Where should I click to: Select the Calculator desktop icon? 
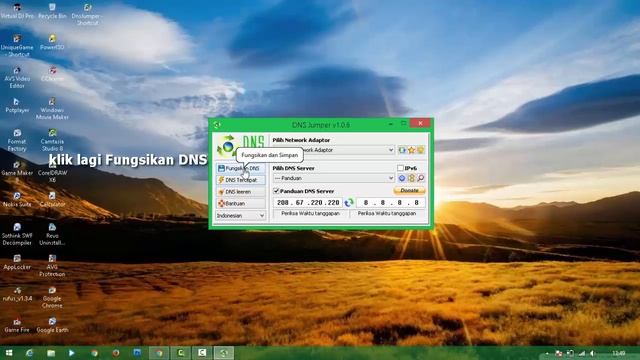[x=52, y=200]
